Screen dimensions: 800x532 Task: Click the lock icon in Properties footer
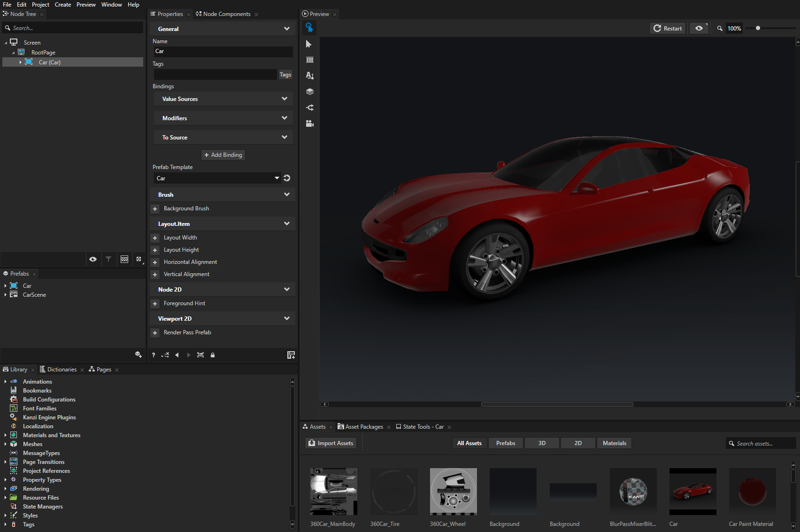(213, 355)
